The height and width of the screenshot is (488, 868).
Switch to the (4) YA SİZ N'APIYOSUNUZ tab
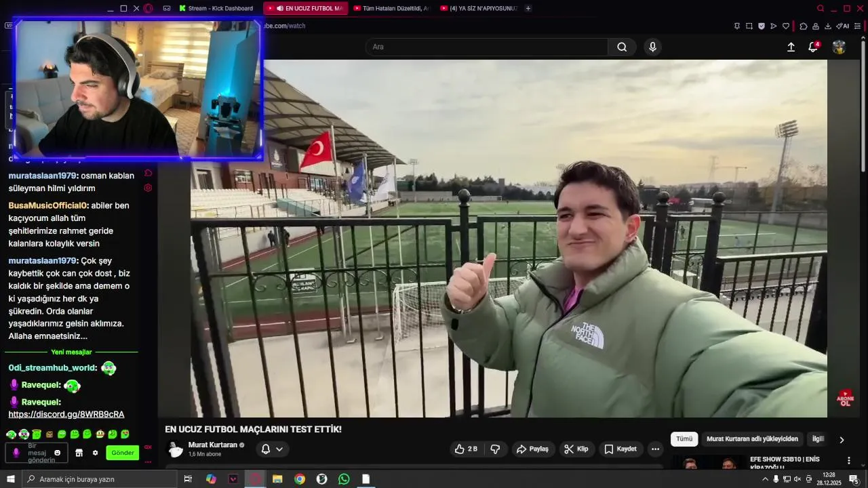[478, 8]
